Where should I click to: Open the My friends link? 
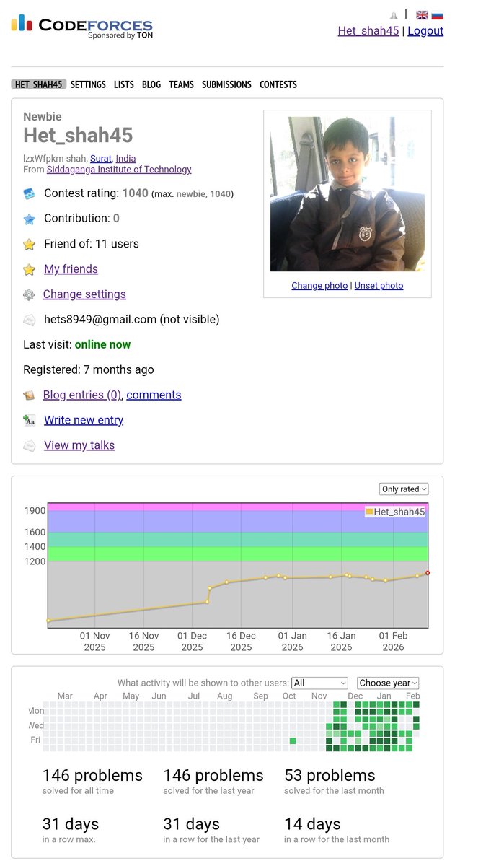click(71, 269)
